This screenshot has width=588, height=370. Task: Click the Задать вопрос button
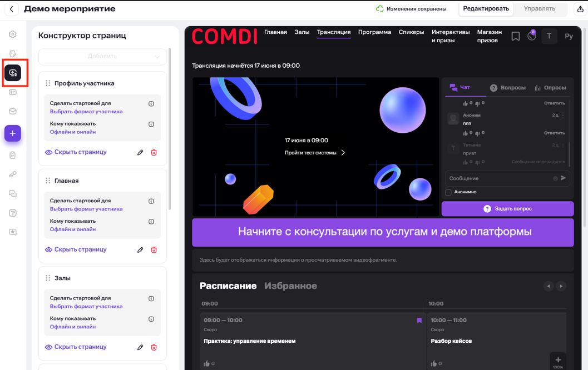tap(507, 208)
